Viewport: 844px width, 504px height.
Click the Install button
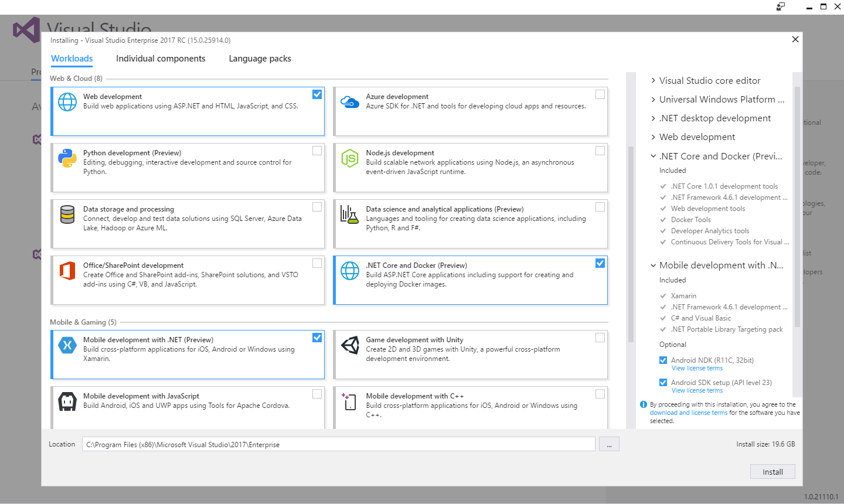772,471
